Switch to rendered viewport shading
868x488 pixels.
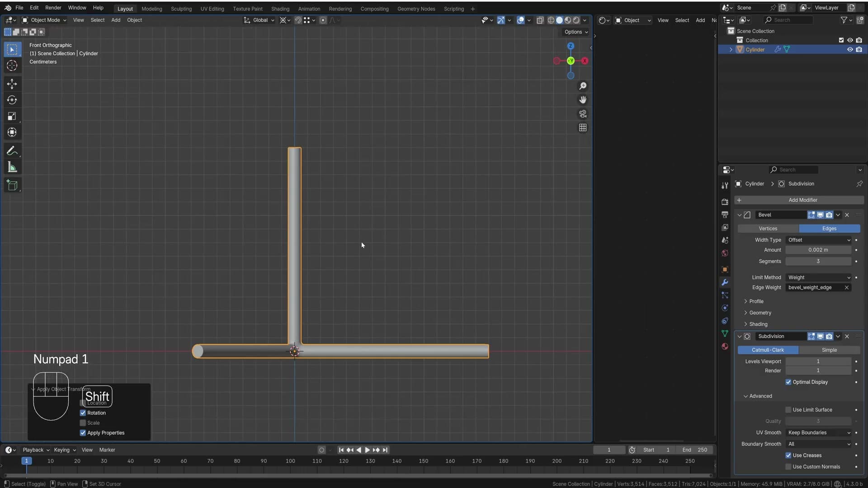576,20
